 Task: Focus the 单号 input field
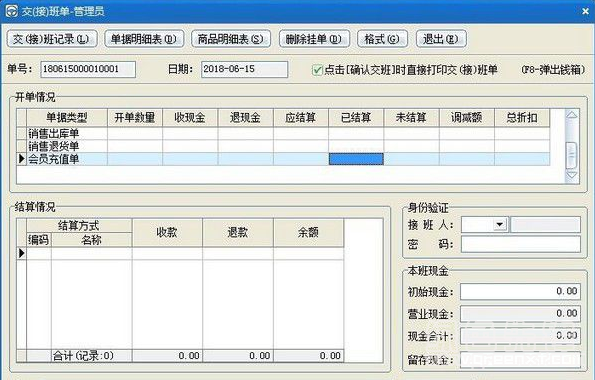click(x=88, y=69)
